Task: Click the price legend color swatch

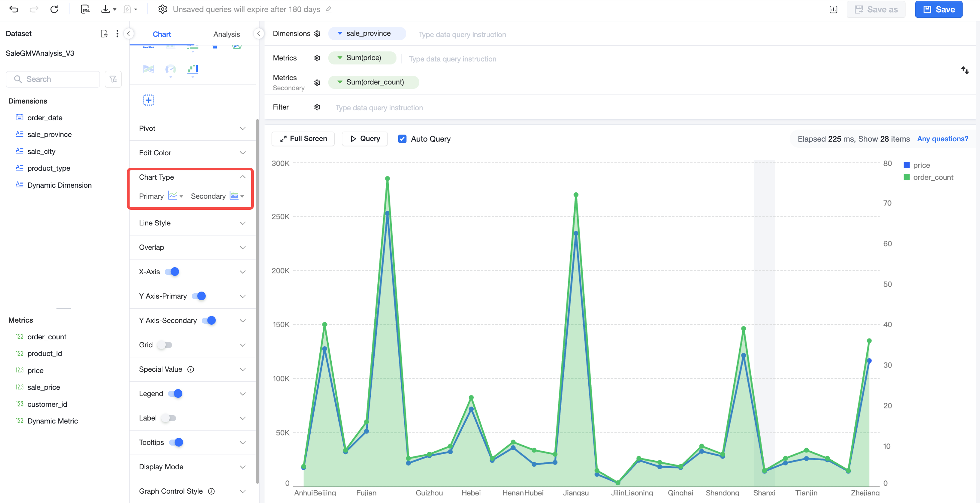Action: [x=907, y=165]
